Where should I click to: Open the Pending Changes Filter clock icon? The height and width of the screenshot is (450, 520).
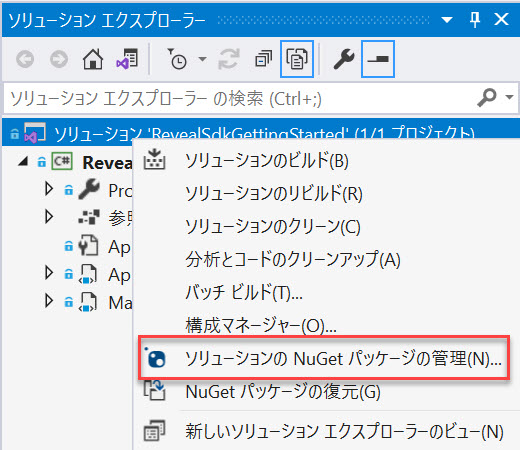click(x=177, y=59)
